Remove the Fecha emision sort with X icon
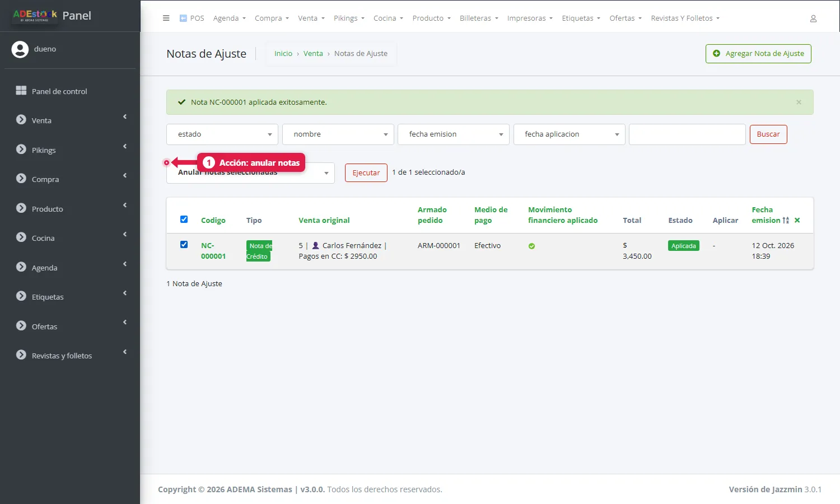Image resolution: width=840 pixels, height=504 pixels. tap(797, 220)
